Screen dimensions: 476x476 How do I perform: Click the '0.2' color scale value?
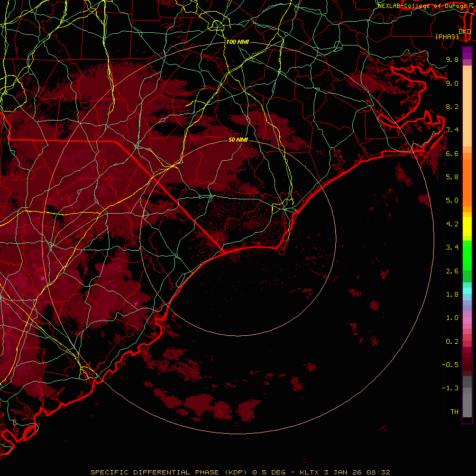[x=452, y=342]
